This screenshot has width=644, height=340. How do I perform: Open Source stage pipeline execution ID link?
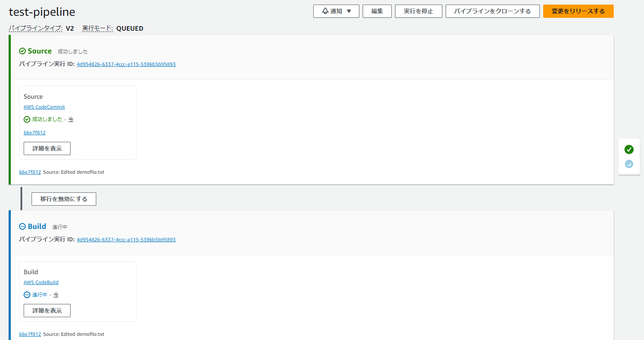(126, 64)
